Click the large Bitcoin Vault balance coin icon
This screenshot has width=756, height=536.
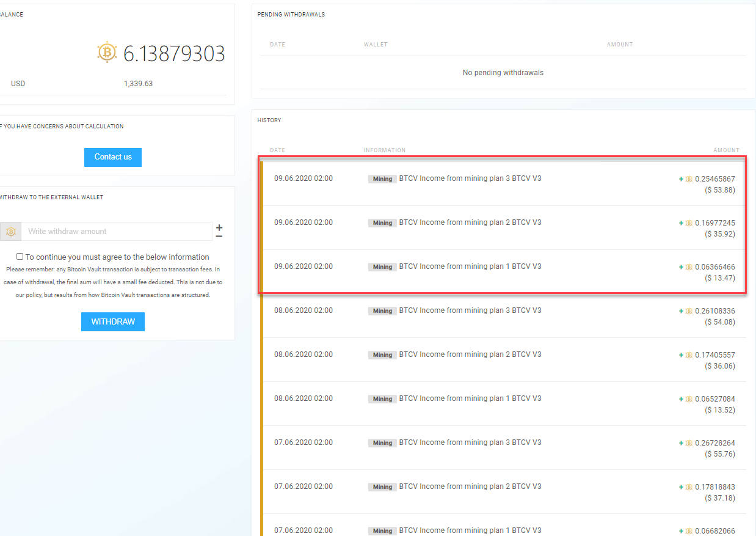[x=107, y=53]
